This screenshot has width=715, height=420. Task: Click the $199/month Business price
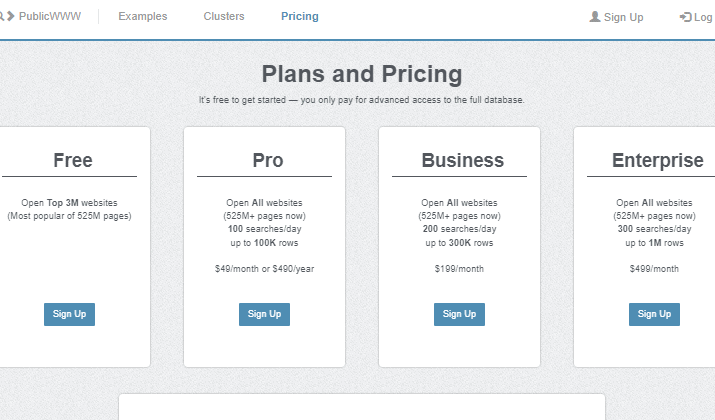(459, 269)
